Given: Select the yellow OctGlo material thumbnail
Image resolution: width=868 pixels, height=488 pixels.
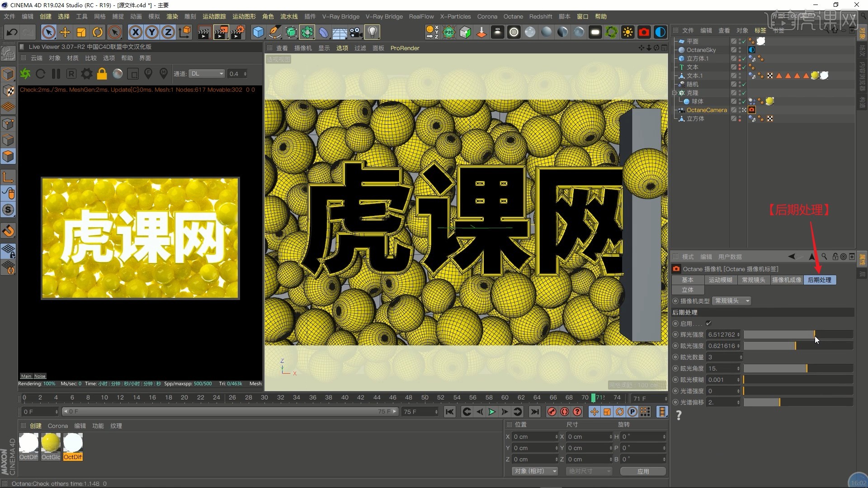Looking at the screenshot, I should coord(51,443).
